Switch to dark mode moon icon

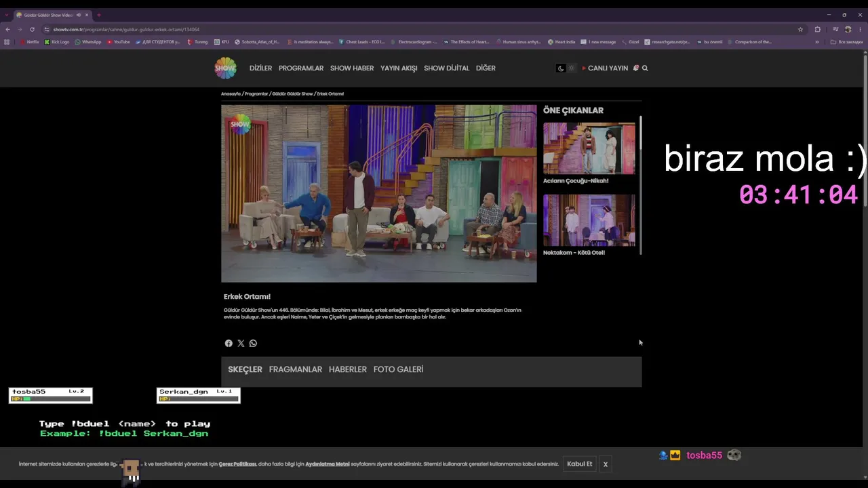click(x=561, y=68)
